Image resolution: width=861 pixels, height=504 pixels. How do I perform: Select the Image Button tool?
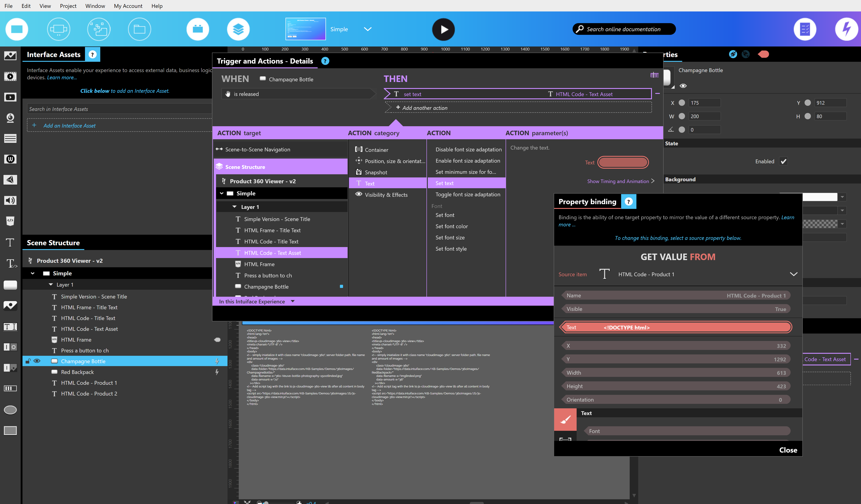[x=10, y=305]
